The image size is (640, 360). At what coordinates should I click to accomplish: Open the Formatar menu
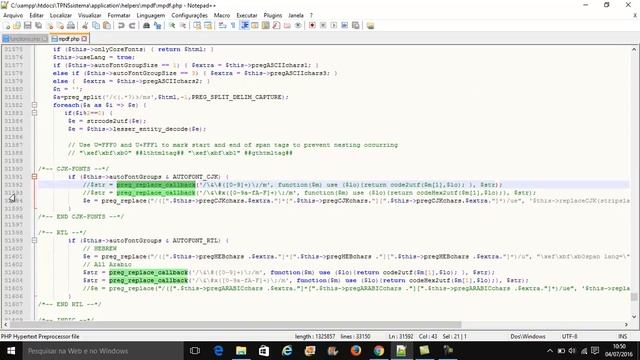point(119,15)
